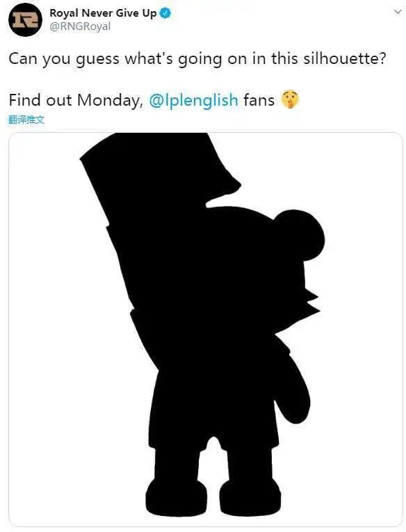This screenshot has height=532, width=406.
Task: Click the 翻译推文 translate tweet link
Action: [26, 120]
